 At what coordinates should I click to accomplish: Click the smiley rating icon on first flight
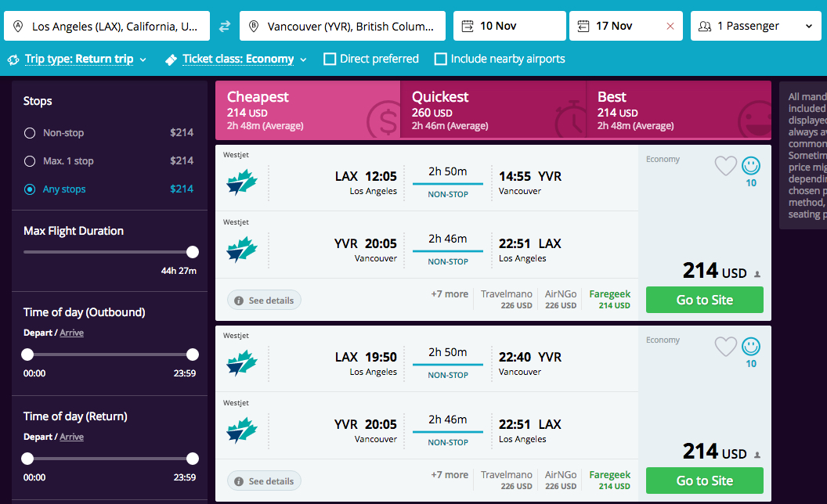(751, 166)
